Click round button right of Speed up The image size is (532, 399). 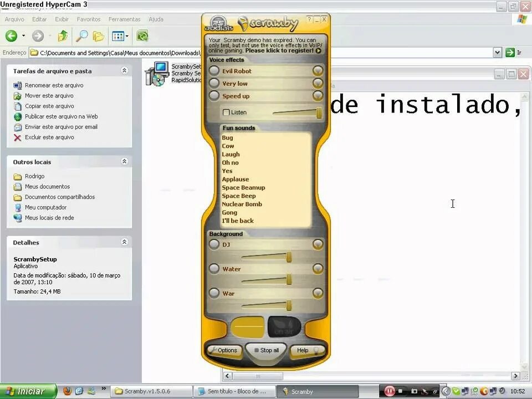[318, 96]
